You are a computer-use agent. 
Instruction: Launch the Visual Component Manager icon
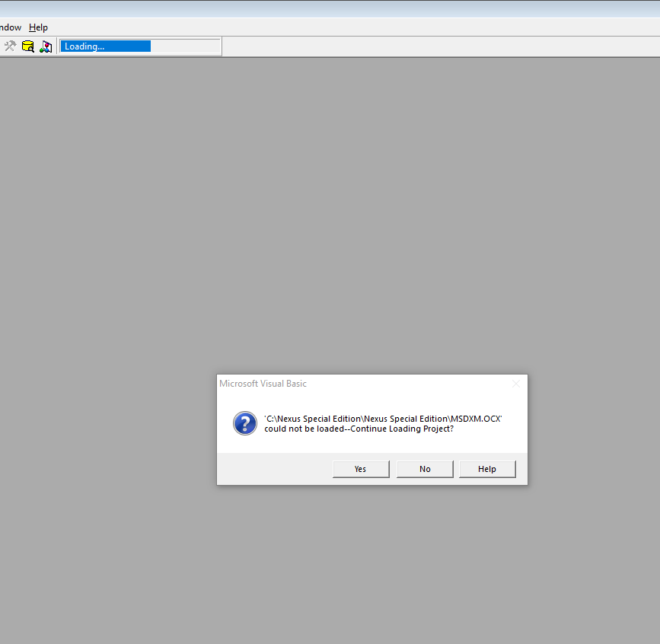[x=46, y=46]
